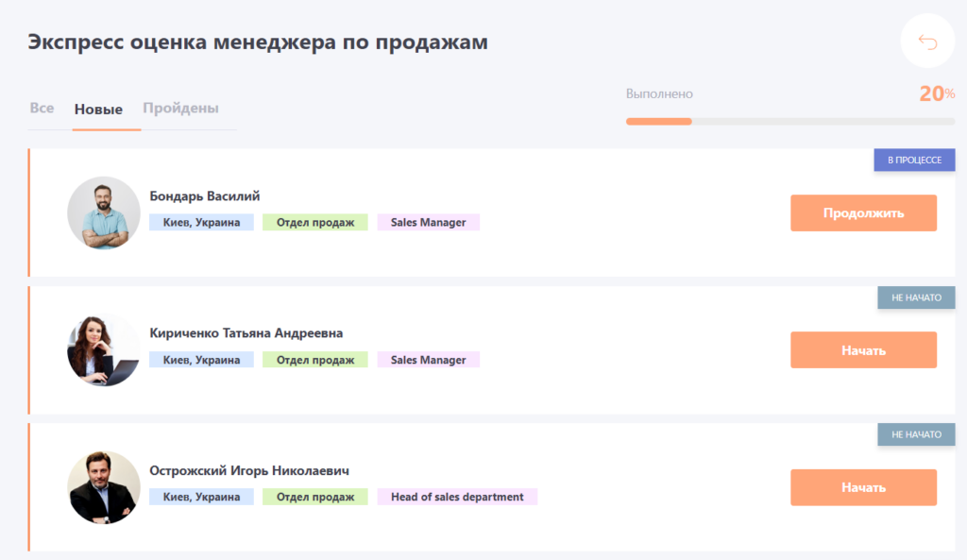
Task: Click Sales Manager tag under Бондарь Василий
Action: point(428,222)
